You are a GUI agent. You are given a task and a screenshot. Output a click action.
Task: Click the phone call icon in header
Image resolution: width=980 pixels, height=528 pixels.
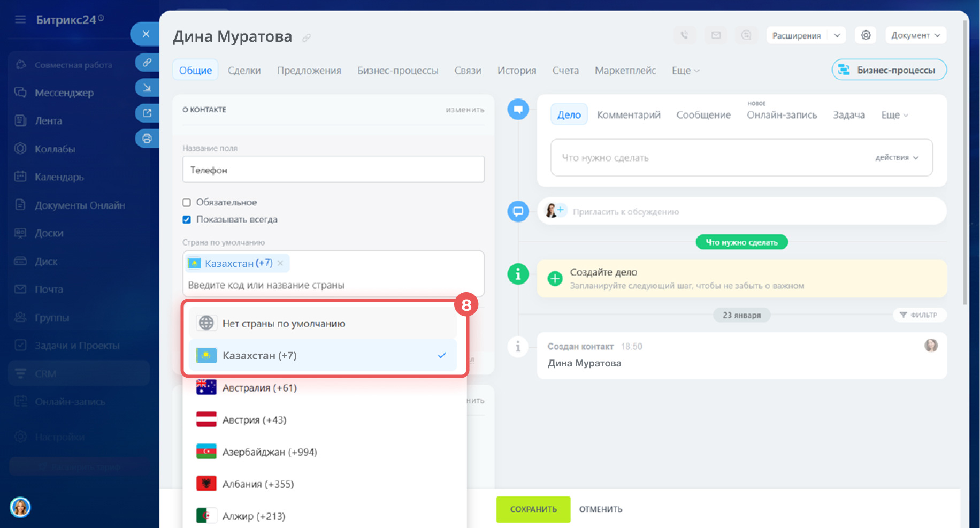point(684,35)
